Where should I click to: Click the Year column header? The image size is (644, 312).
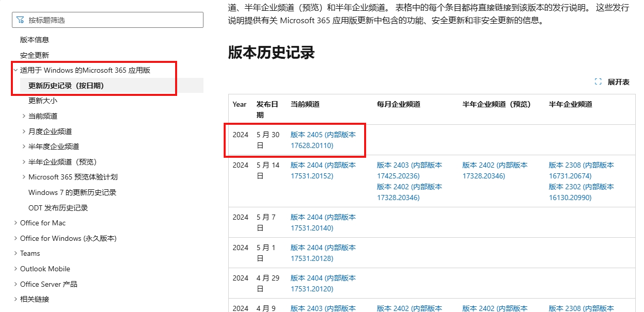(x=240, y=104)
